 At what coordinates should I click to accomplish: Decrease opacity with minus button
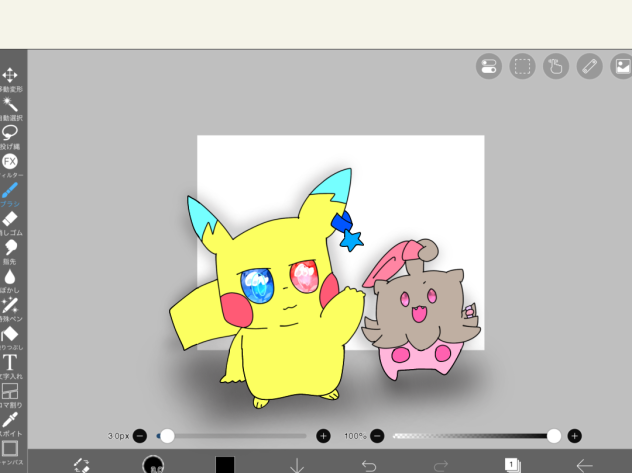[x=377, y=436]
